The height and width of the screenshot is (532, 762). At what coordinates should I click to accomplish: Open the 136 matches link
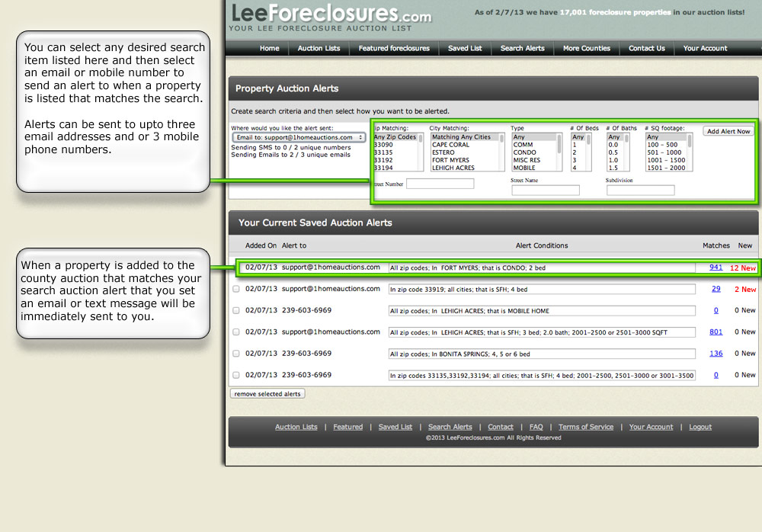pyautogui.click(x=716, y=354)
